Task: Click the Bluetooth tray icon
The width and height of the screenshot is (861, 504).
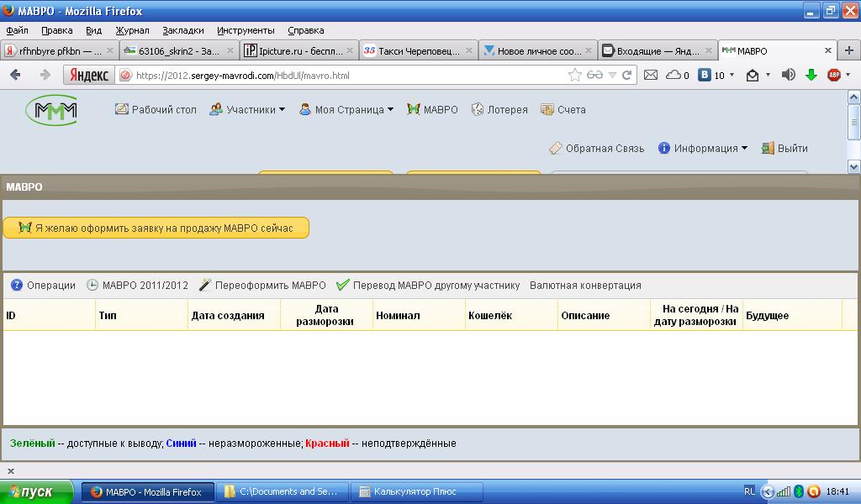Action: (799, 492)
